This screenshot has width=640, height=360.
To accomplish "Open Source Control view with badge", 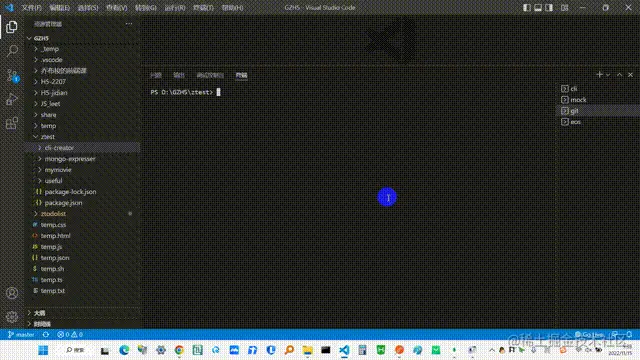I will coord(12,76).
